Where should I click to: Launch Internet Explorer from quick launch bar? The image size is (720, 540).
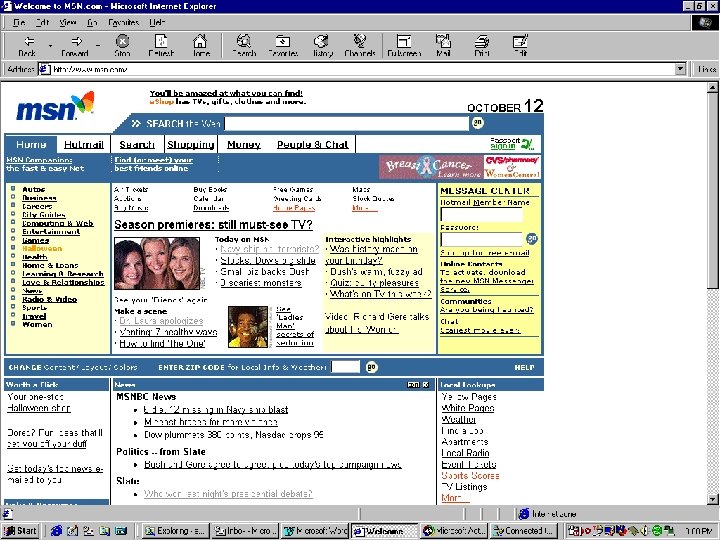click(x=56, y=531)
